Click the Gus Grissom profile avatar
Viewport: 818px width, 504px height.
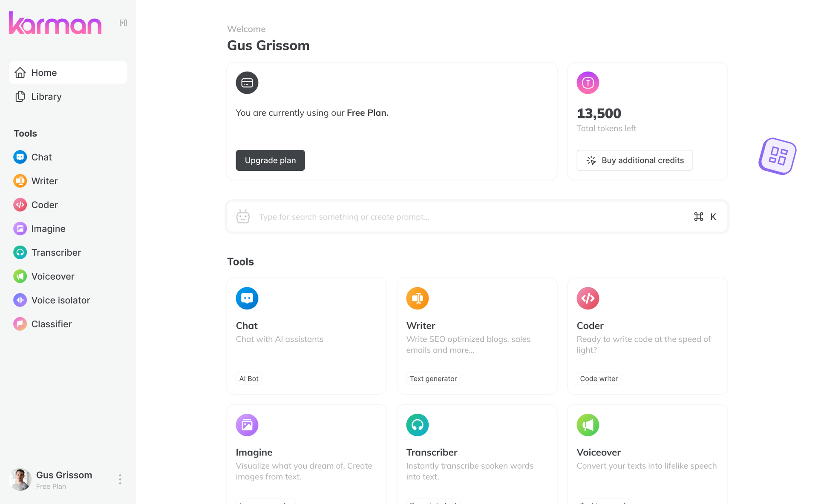tap(20, 479)
